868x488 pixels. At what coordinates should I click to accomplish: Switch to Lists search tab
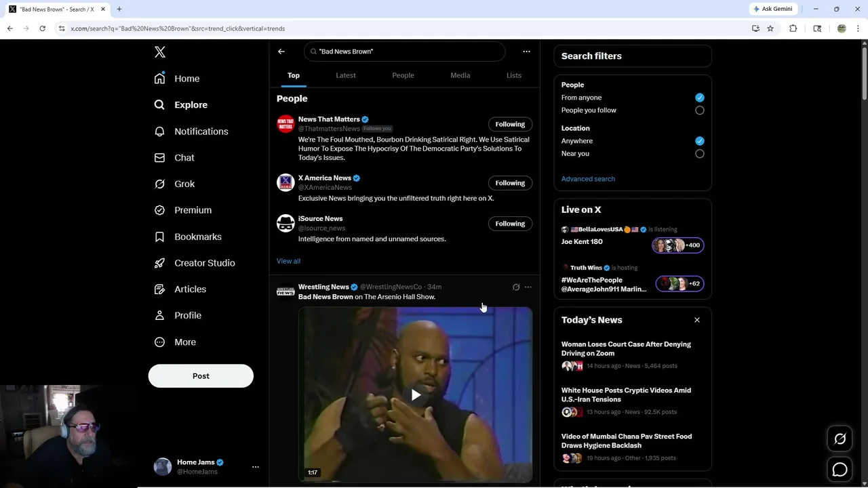click(514, 75)
